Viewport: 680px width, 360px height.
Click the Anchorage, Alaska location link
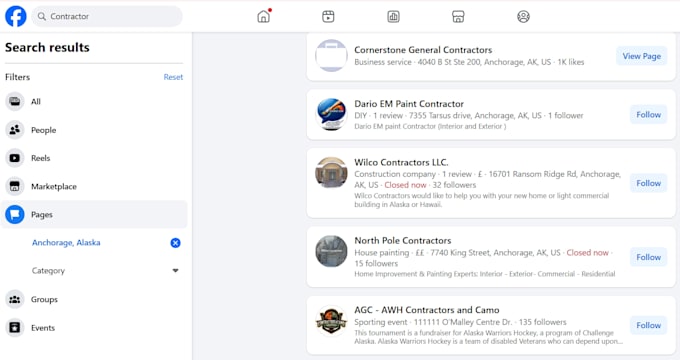point(66,242)
